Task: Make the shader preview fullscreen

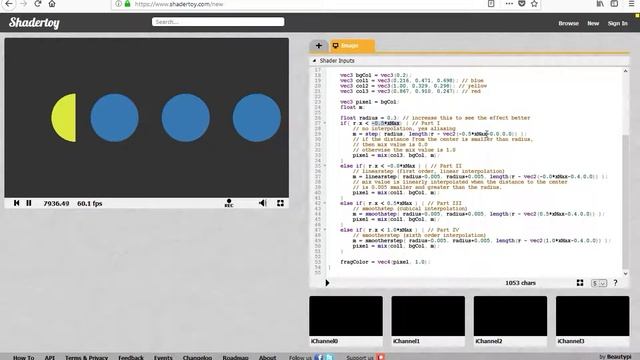Action: (x=280, y=203)
